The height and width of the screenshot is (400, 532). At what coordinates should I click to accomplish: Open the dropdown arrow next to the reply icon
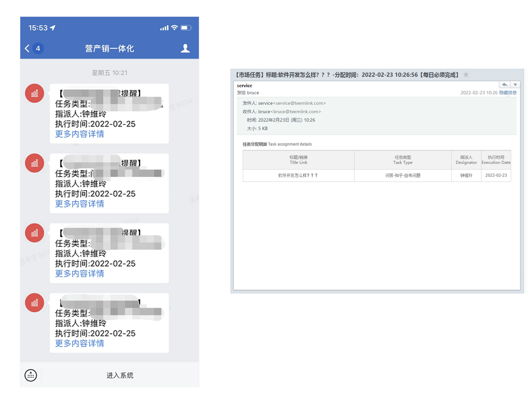tap(515, 84)
